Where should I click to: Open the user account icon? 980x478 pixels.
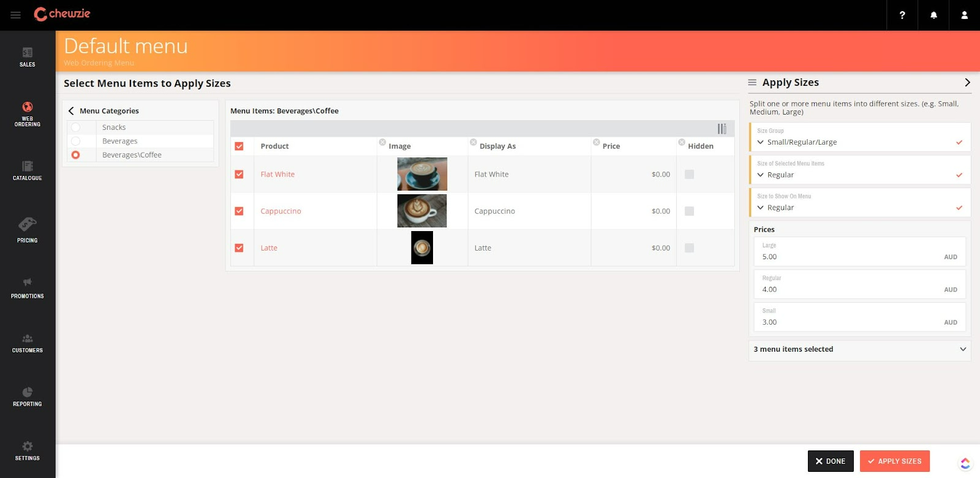click(964, 15)
